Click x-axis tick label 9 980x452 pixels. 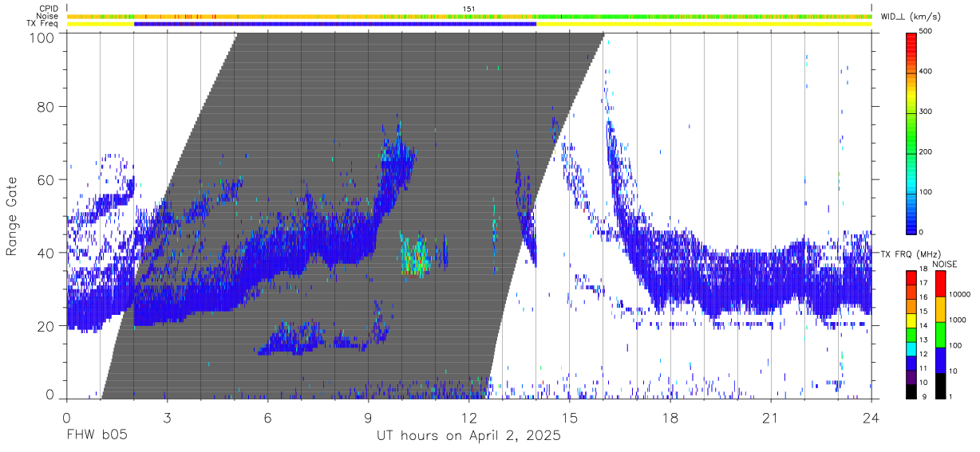[x=368, y=418]
